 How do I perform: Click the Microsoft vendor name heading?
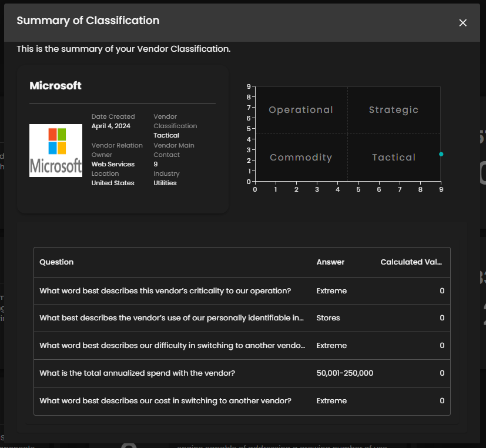(x=55, y=86)
